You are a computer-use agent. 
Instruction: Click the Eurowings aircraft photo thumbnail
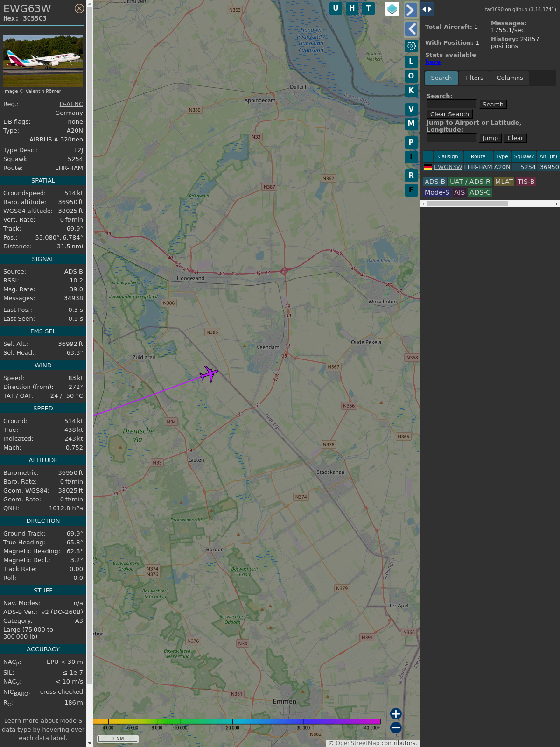(x=43, y=61)
